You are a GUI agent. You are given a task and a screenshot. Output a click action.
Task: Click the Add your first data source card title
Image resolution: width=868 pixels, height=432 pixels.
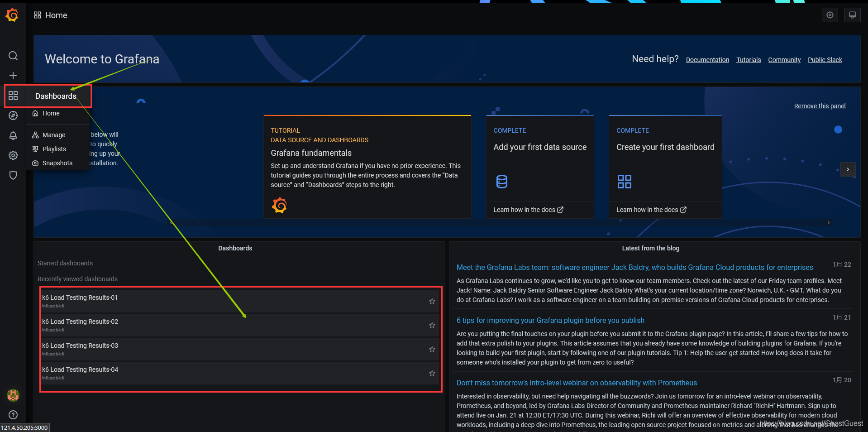click(x=540, y=147)
